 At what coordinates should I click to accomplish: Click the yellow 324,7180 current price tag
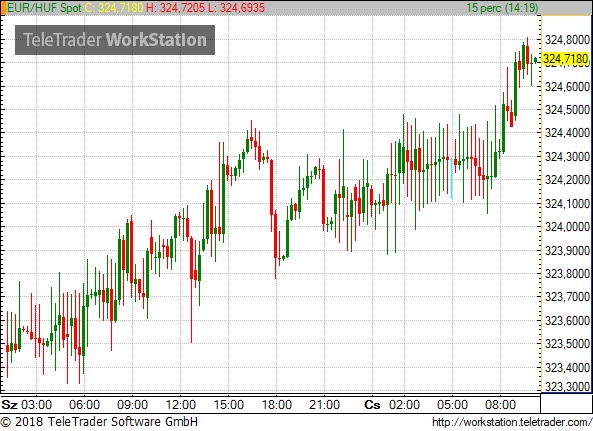[x=566, y=59]
